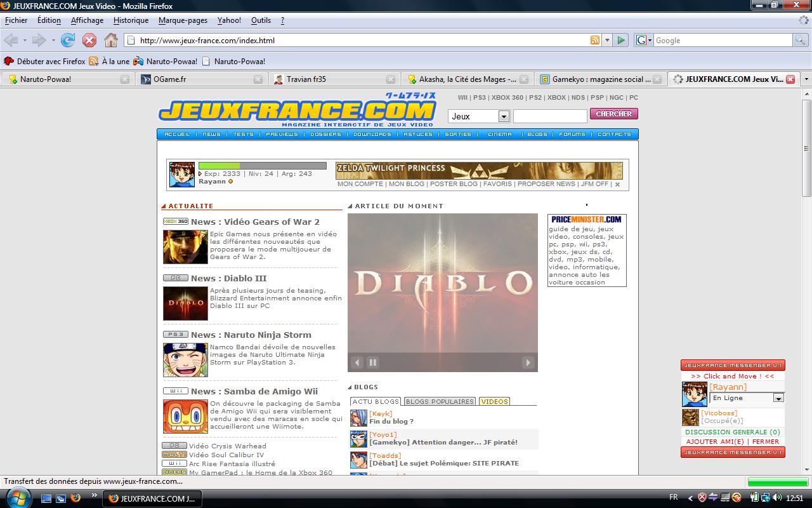Stop loading with the red X button
Image resolution: width=812 pixels, height=508 pixels.
click(89, 40)
